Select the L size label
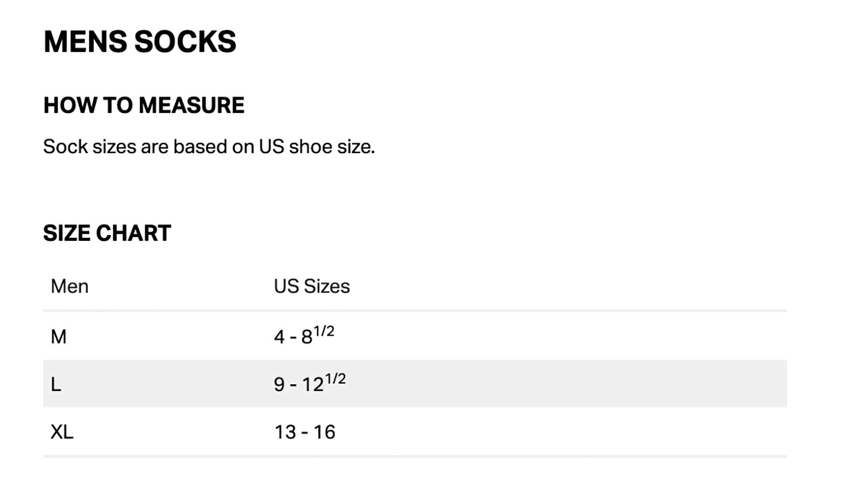 [x=56, y=385]
